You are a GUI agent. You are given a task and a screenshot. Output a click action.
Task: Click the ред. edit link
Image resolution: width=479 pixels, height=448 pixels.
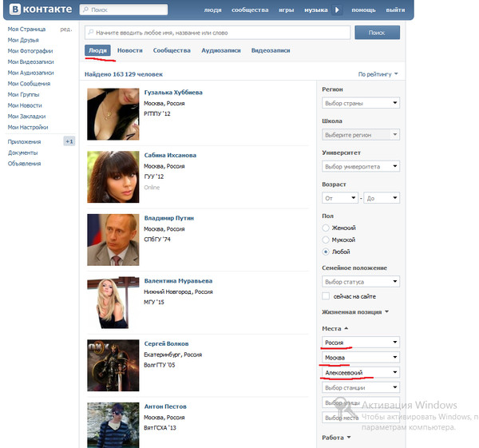[66, 29]
